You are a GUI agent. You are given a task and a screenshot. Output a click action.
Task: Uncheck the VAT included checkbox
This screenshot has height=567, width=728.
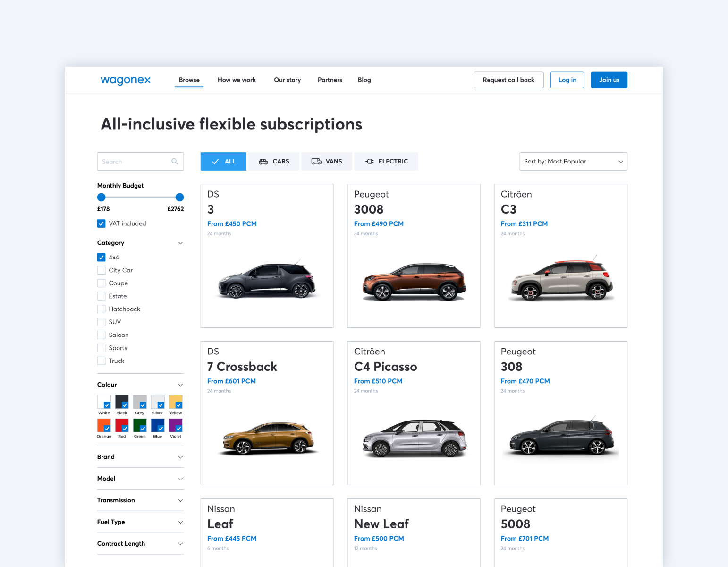pos(102,223)
